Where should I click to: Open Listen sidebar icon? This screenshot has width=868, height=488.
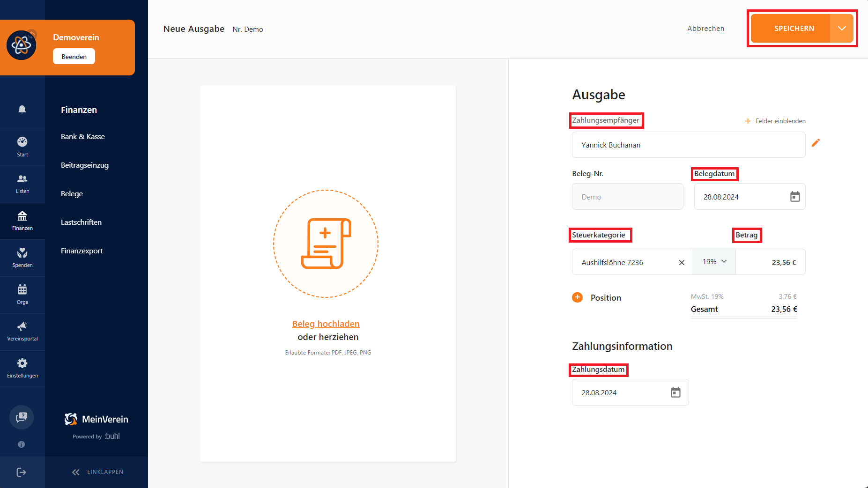click(22, 179)
